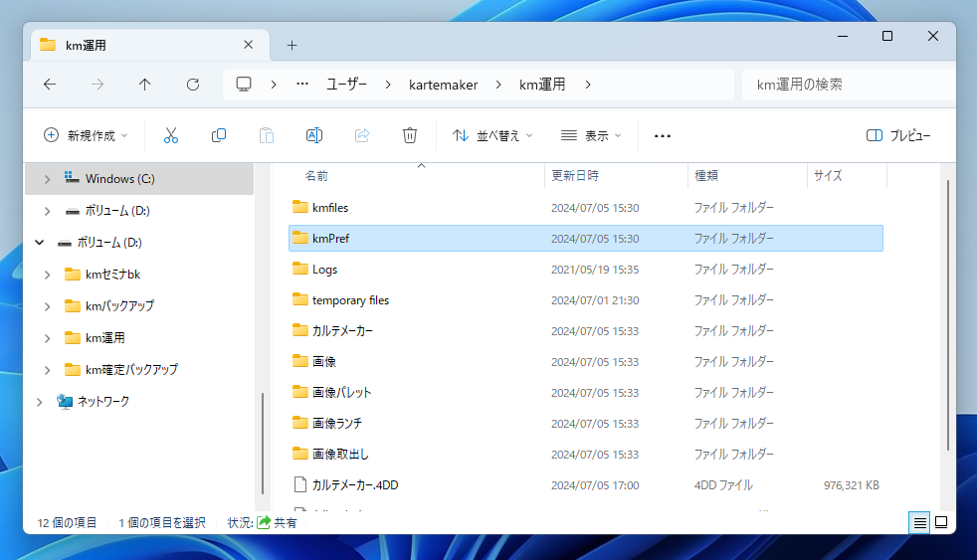Switch to details view in status bar
Screen dimensions: 977x560
coord(919,522)
